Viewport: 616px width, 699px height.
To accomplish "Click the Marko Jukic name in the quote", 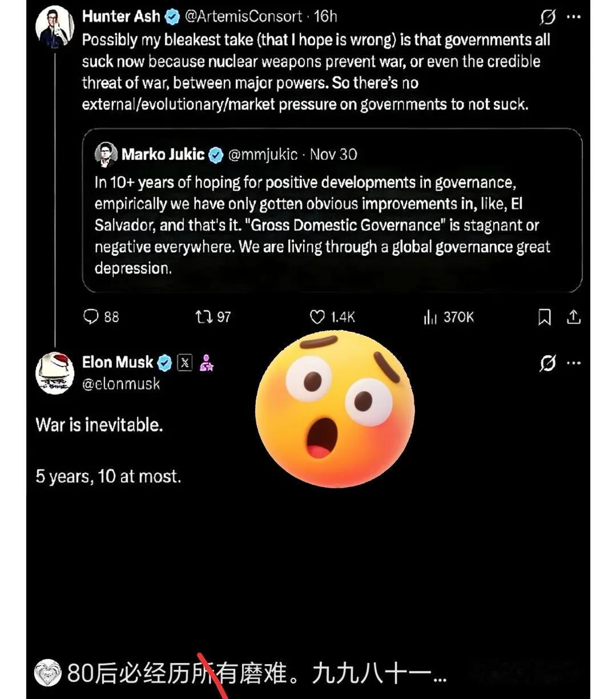I will [163, 154].
